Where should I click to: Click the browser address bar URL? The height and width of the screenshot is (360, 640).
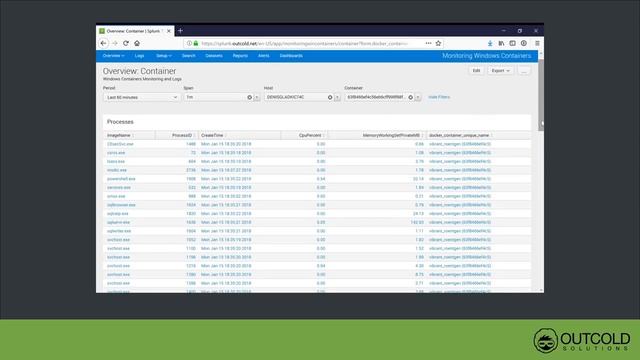(304, 43)
